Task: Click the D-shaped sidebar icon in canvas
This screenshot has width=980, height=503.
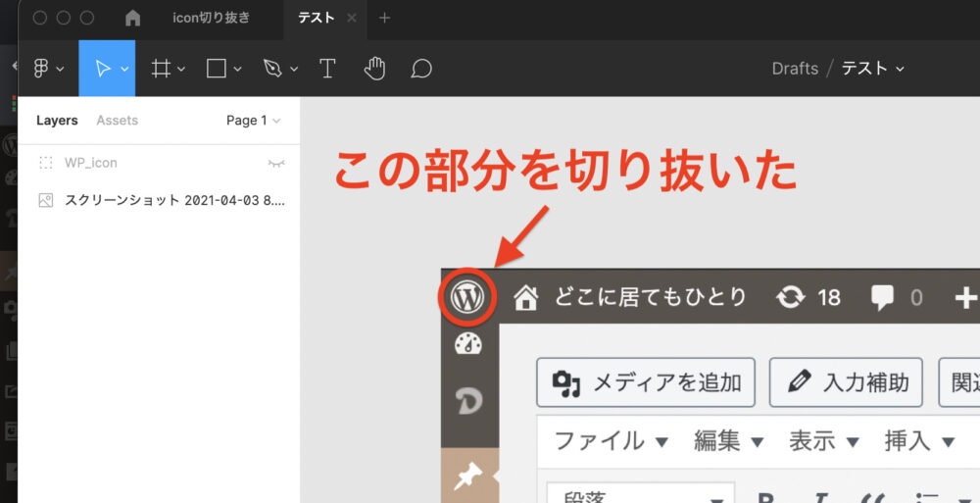Action: [x=468, y=400]
